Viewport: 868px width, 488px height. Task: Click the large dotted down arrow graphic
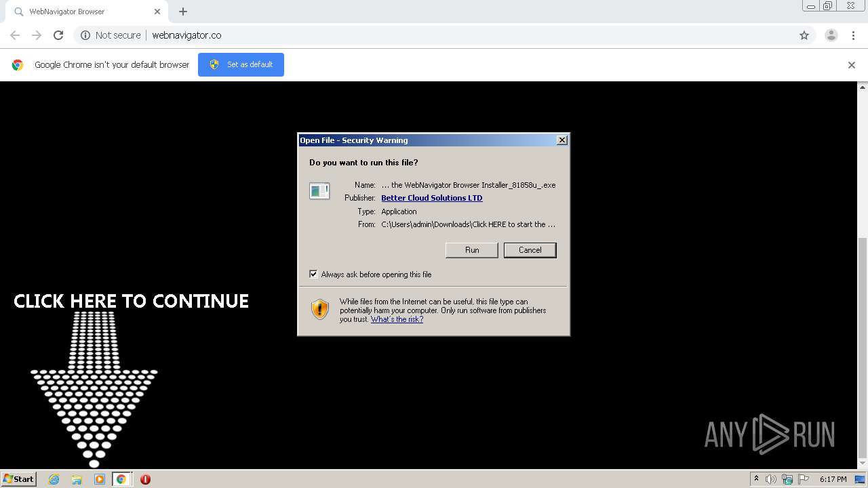pos(94,389)
